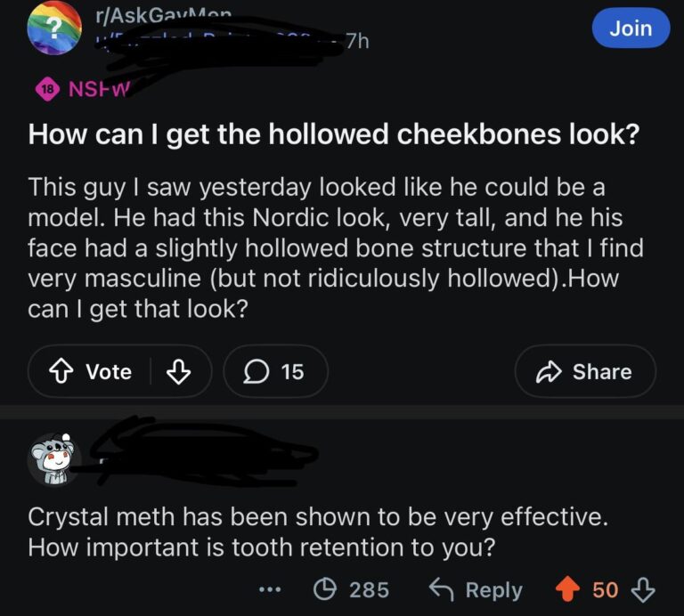Open the r/AskGayMen subreddit avatar

click(53, 28)
